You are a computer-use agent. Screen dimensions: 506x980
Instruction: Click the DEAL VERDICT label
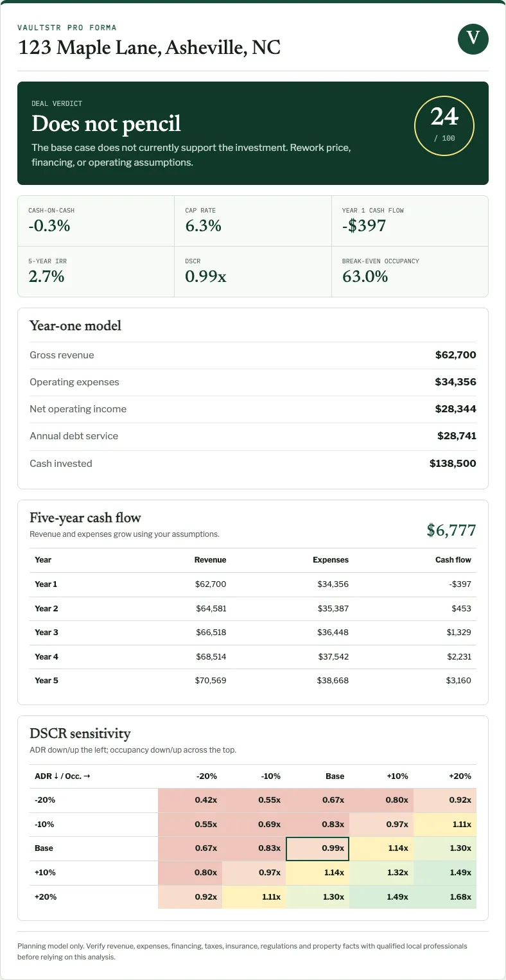tap(57, 103)
